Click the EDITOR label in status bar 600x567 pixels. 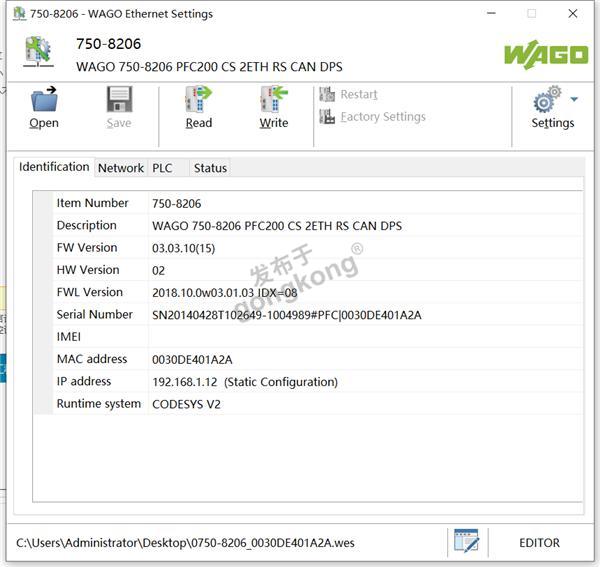point(539,543)
